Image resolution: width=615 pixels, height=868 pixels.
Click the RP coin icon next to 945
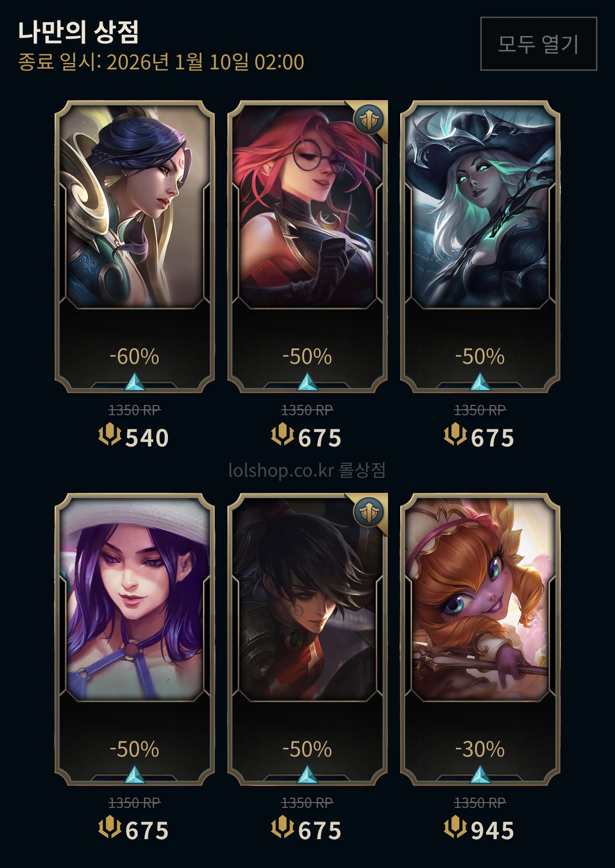[x=455, y=827]
